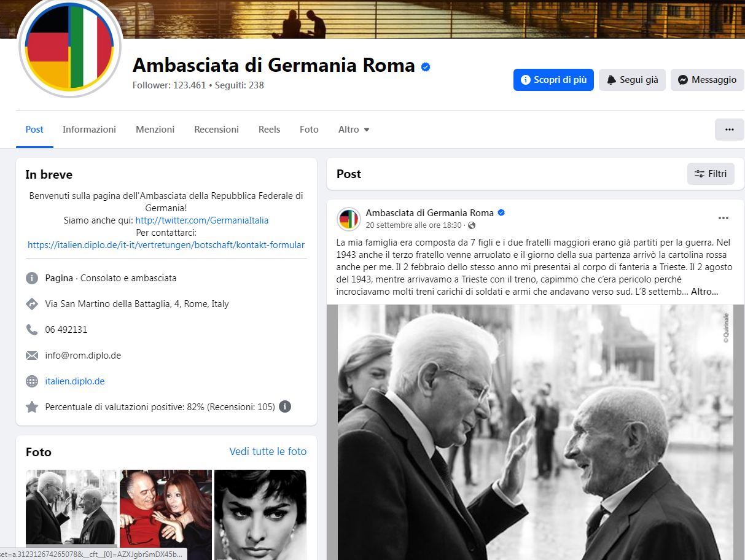
Task: Open the post's three-dot options menu
Action: tap(723, 218)
